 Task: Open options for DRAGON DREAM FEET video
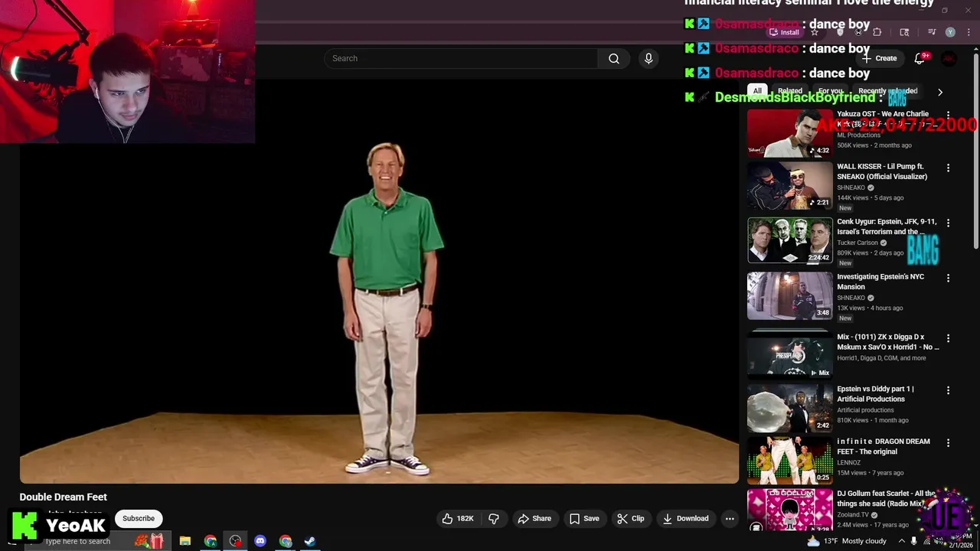click(x=948, y=442)
